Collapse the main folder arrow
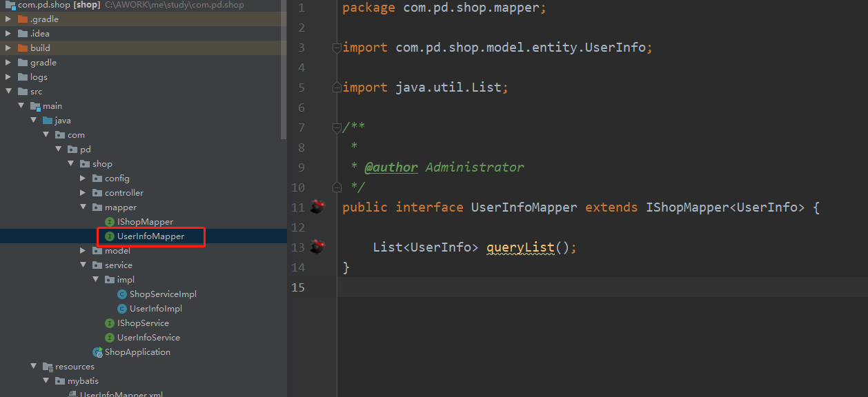The image size is (868, 397). coord(21,106)
